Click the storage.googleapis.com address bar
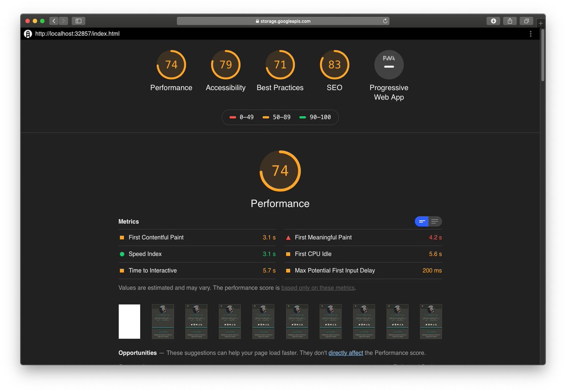Screen dimensions: 566x392 [x=283, y=21]
